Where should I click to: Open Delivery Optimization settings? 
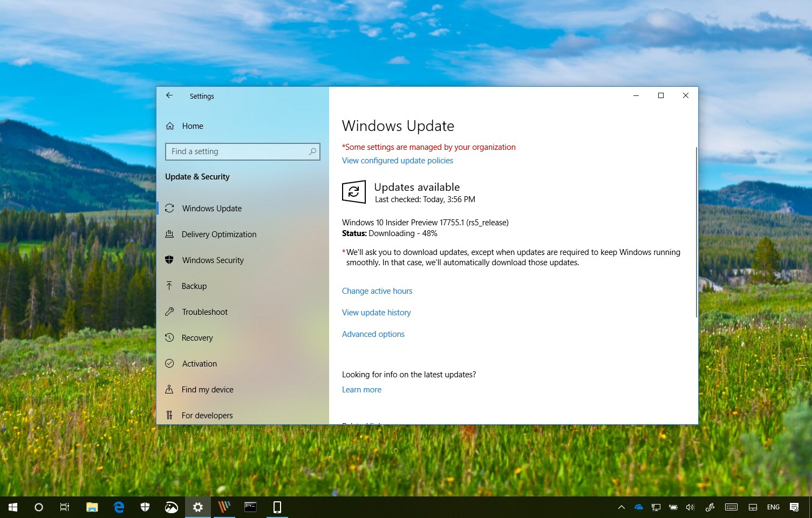point(170,234)
